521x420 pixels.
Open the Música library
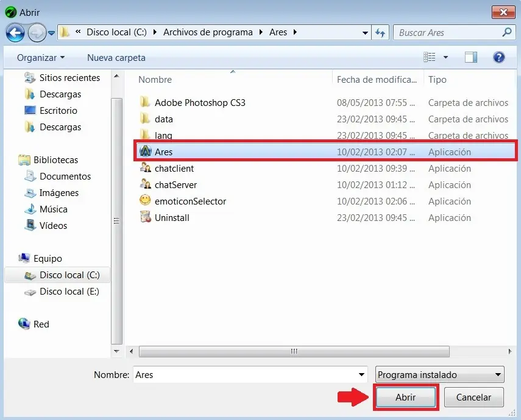46,209
